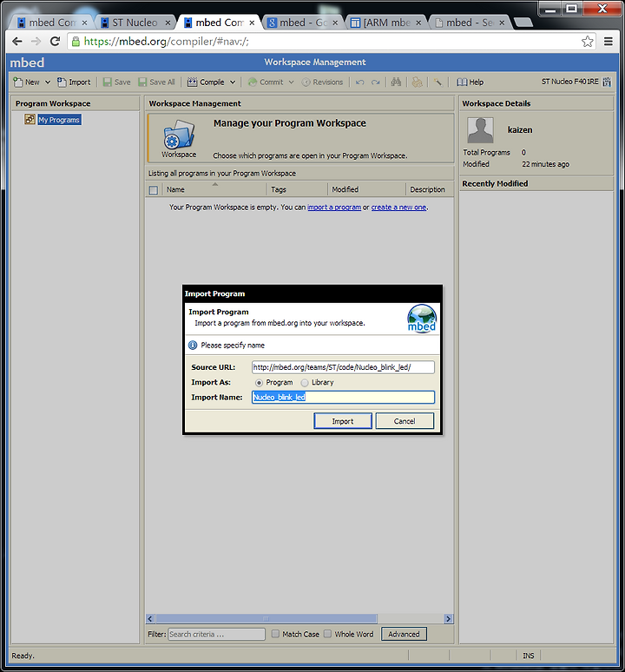Screen dimensions: 625x672
Task: Click the Source URL input field
Action: pos(343,367)
